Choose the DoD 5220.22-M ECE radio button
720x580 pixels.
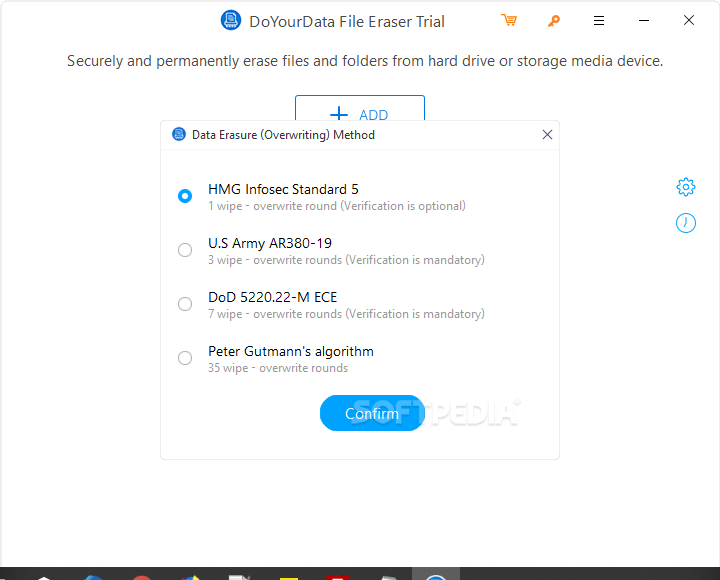click(185, 304)
